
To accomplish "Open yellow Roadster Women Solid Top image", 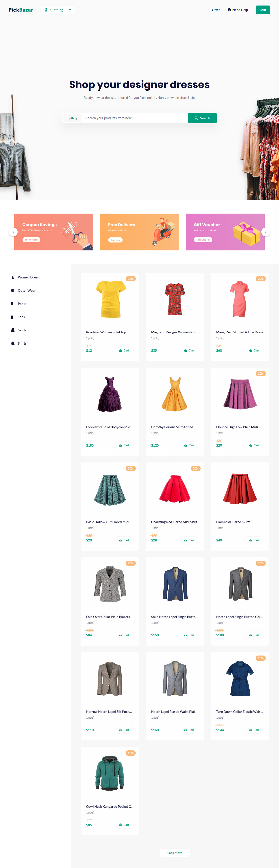I will (x=111, y=299).
